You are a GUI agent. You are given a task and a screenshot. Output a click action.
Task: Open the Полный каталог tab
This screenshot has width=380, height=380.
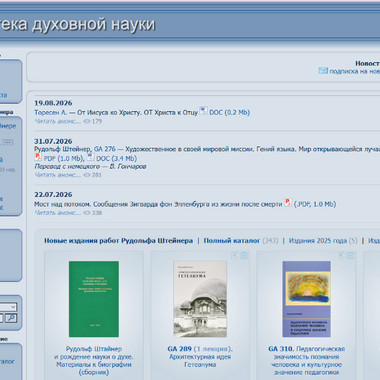point(232,241)
